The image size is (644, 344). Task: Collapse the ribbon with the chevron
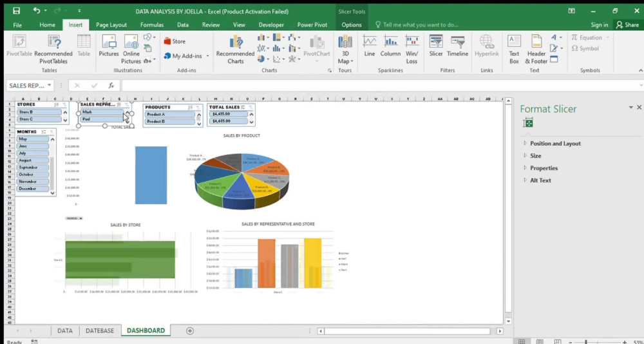click(641, 71)
